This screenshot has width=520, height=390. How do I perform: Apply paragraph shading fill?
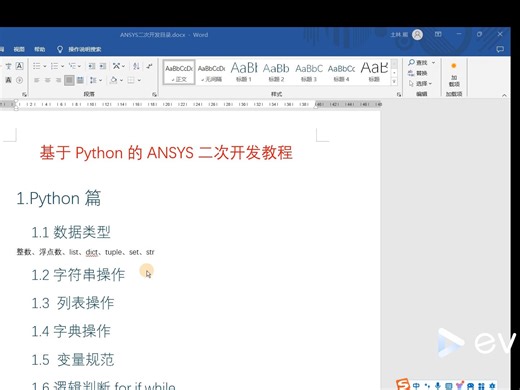click(x=114, y=80)
